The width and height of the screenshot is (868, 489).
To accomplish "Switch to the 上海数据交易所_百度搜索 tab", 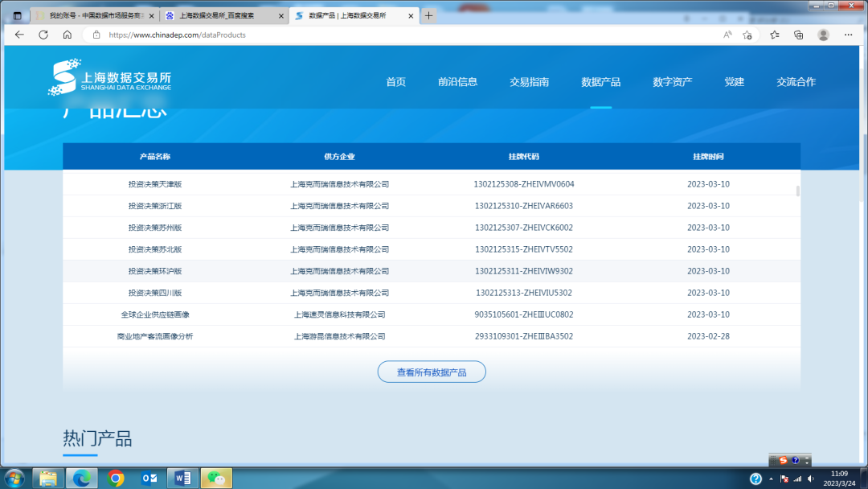I will tap(224, 15).
